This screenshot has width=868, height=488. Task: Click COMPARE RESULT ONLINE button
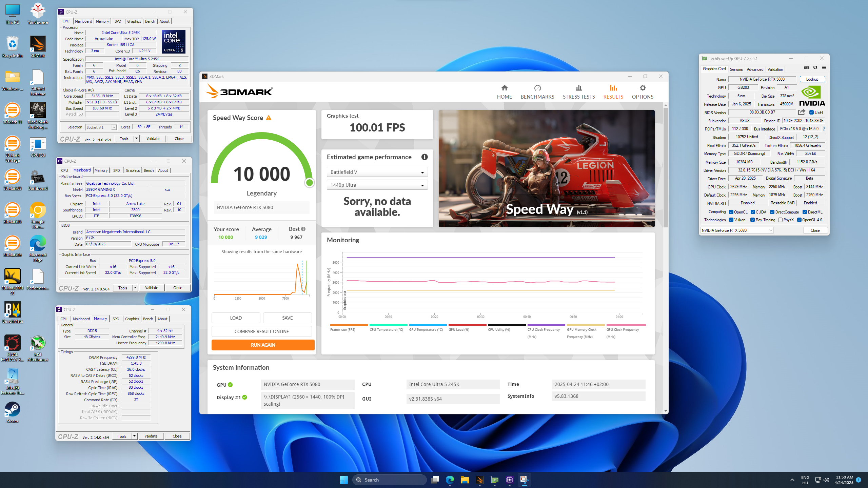tap(261, 331)
